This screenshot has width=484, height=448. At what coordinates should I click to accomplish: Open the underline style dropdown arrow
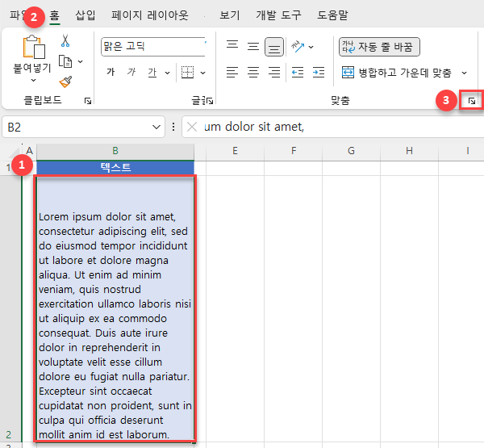167,73
